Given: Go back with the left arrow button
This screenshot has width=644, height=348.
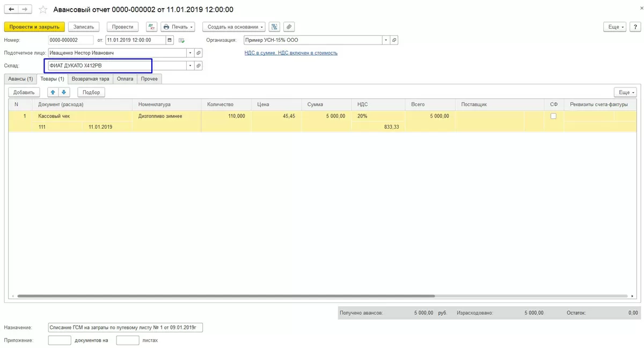Looking at the screenshot, I should point(11,10).
